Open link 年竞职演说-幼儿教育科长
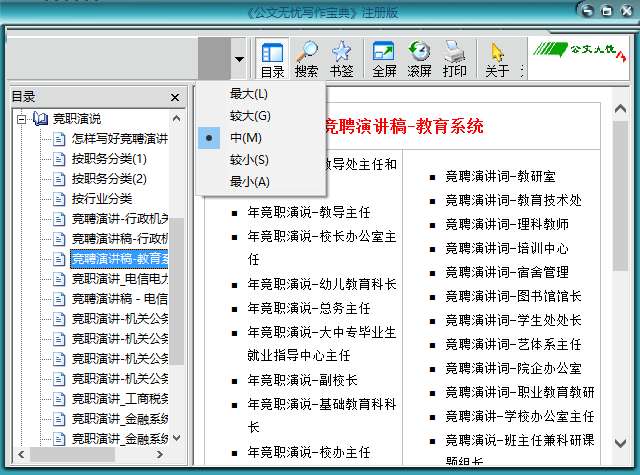The image size is (640, 475). click(x=322, y=284)
